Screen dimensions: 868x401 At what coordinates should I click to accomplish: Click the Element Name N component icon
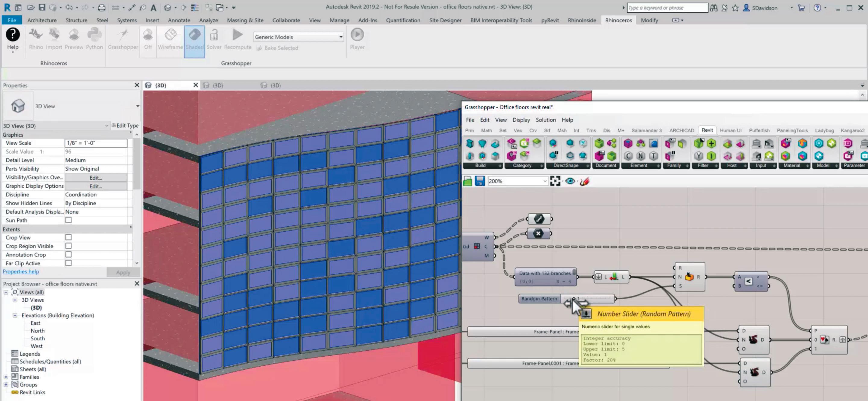point(641,156)
